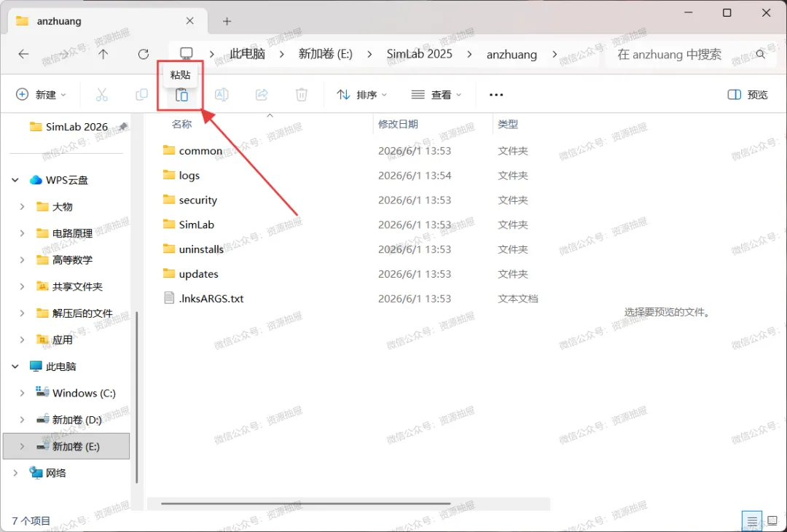Open the 查看 view dropdown

point(436,94)
